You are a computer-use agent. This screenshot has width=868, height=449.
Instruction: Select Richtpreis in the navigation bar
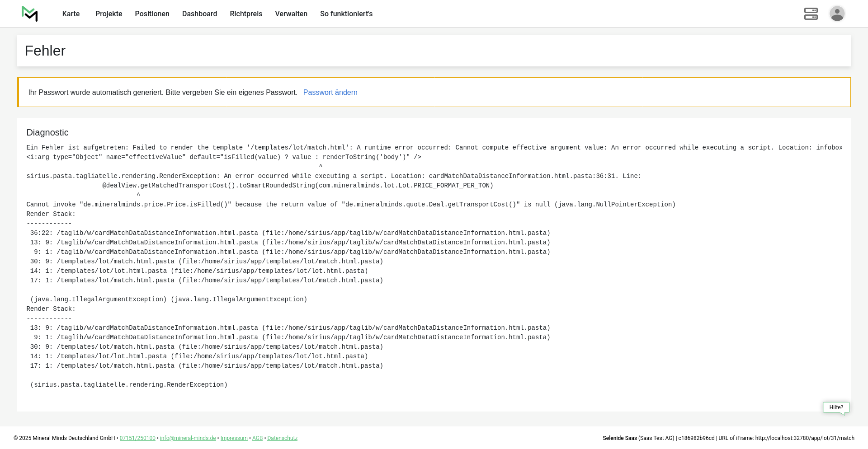pos(246,14)
